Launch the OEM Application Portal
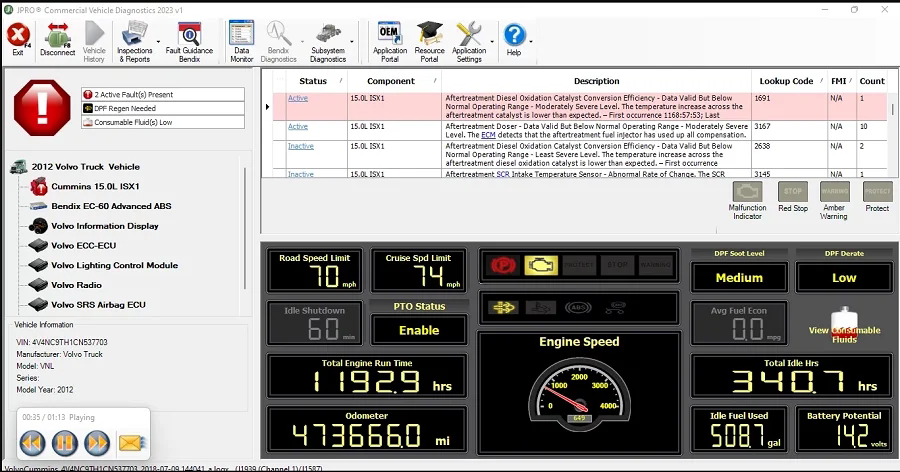This screenshot has width=900, height=472. [390, 39]
